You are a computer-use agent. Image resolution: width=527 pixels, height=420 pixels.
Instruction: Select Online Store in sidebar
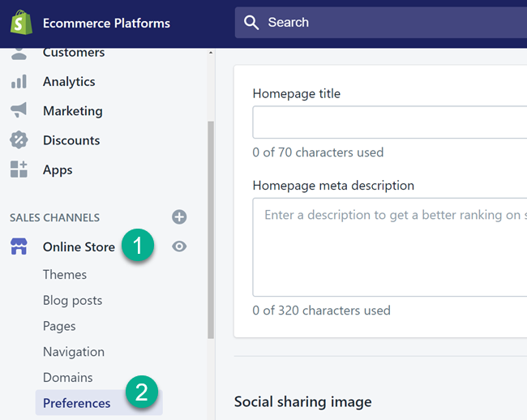click(x=79, y=247)
